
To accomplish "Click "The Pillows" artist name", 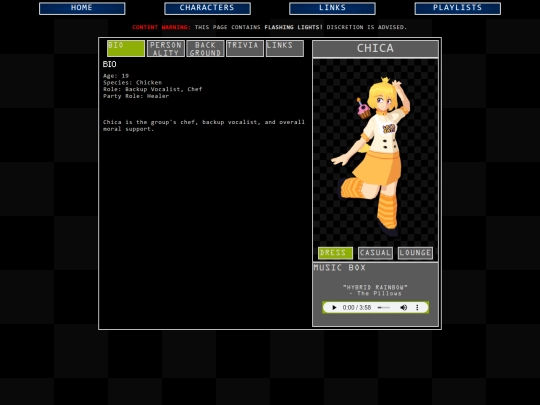I will pyautogui.click(x=379, y=293).
